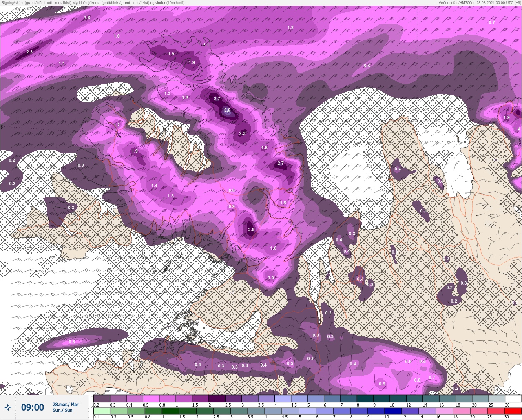Click the bright red swatch ending the bottom legend row
Image resolution: width=522 pixels, height=420 pixels.
point(513,411)
